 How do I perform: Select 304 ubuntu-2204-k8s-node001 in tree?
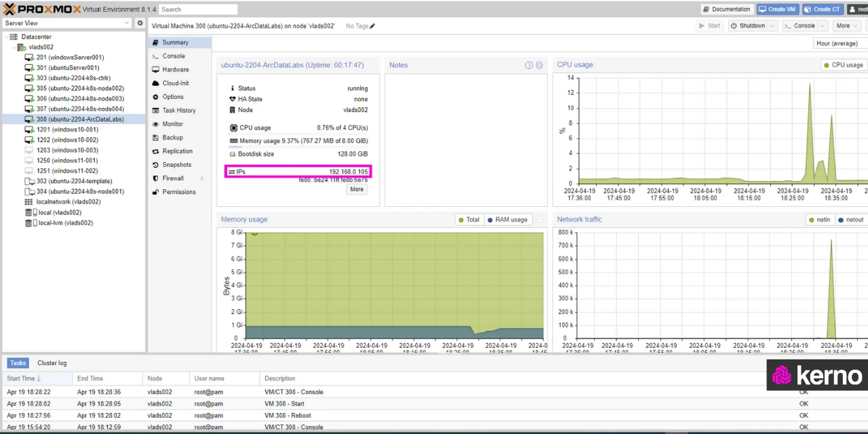coord(73,191)
